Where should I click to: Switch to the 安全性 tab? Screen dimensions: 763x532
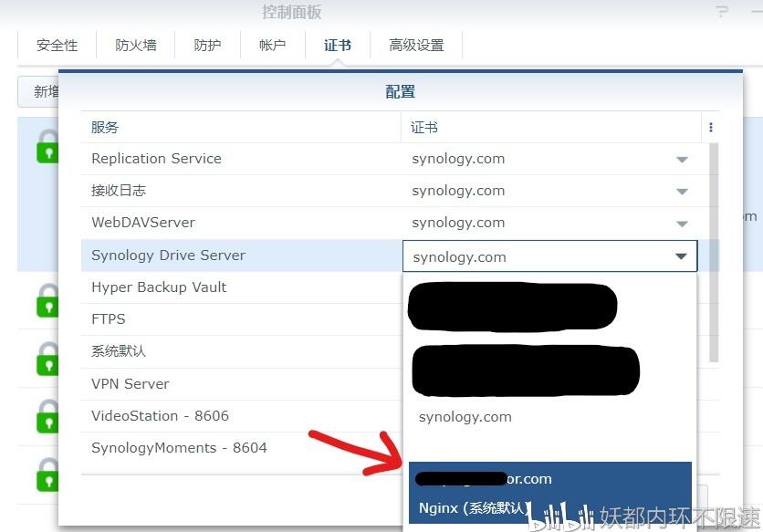click(57, 46)
